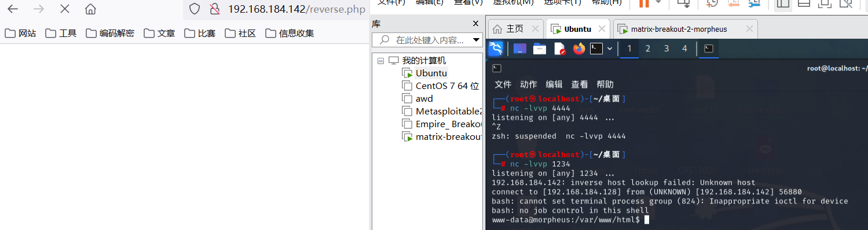Screen dimensions: 868x230
Task: Open the 文件(F) menu in VMware
Action: pos(391,3)
